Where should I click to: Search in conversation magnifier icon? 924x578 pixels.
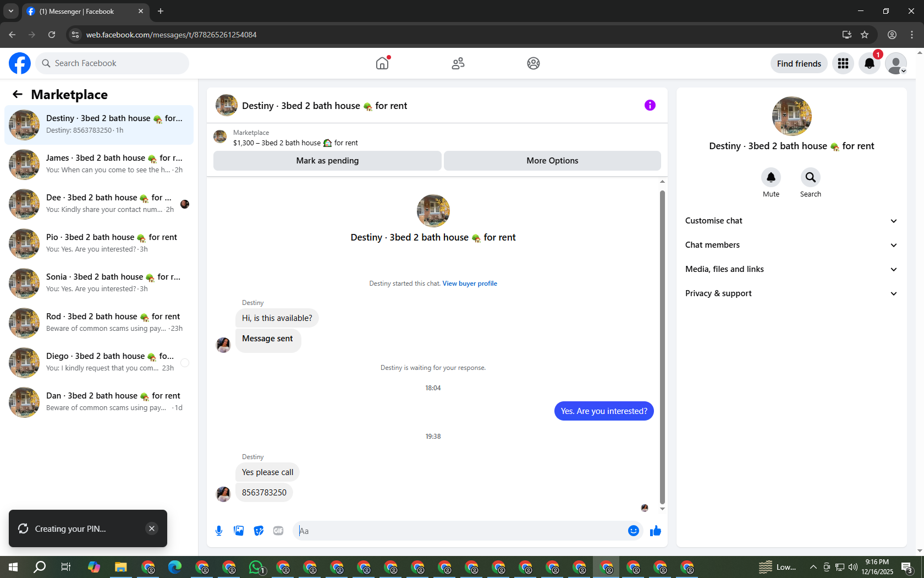coord(811,177)
